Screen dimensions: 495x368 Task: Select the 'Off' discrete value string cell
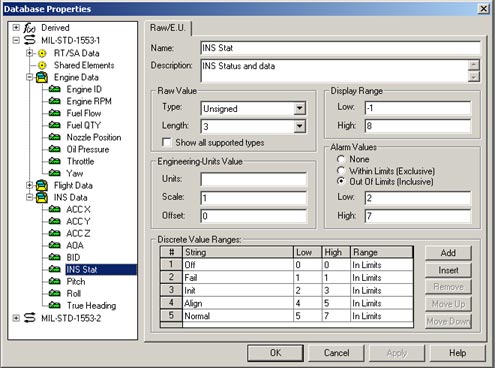(238, 265)
